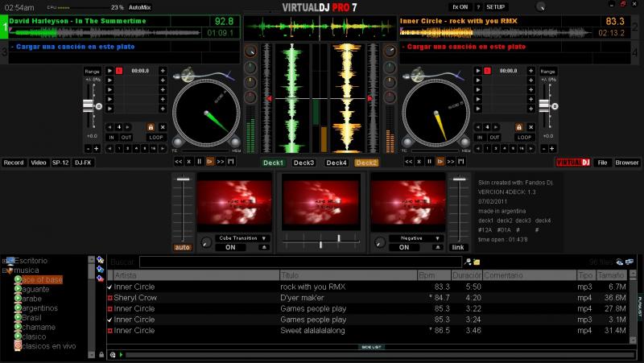Open the argentinos folder in the tree
The height and width of the screenshot is (363, 644).
tap(40, 308)
